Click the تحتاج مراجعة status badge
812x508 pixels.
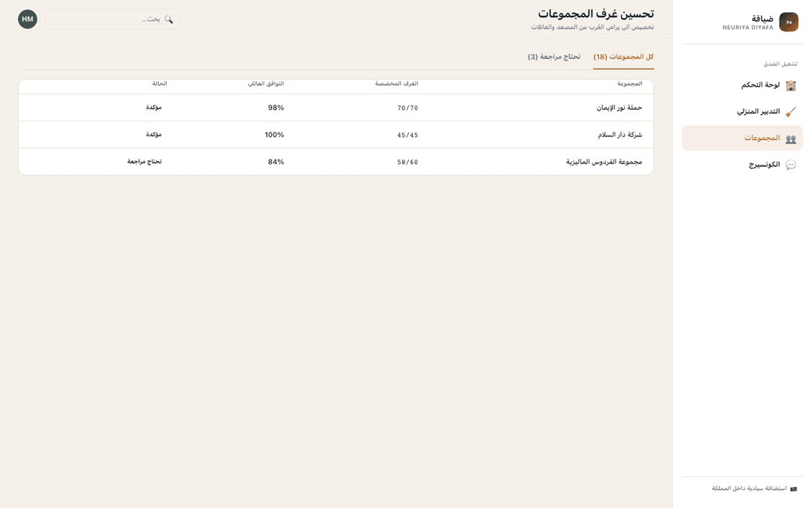[x=144, y=162]
